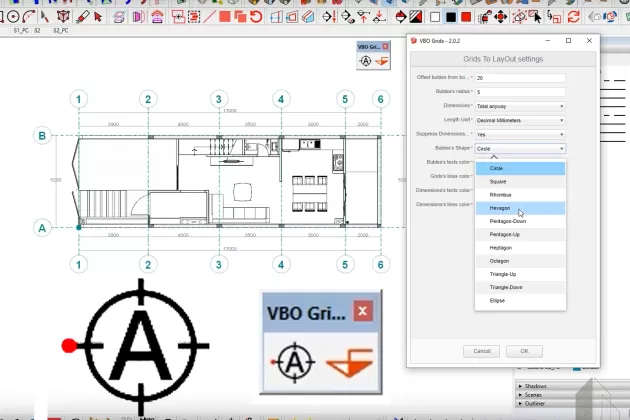Collapse the Bubles's Shape combo box
The image size is (630, 420).
tap(520, 149)
